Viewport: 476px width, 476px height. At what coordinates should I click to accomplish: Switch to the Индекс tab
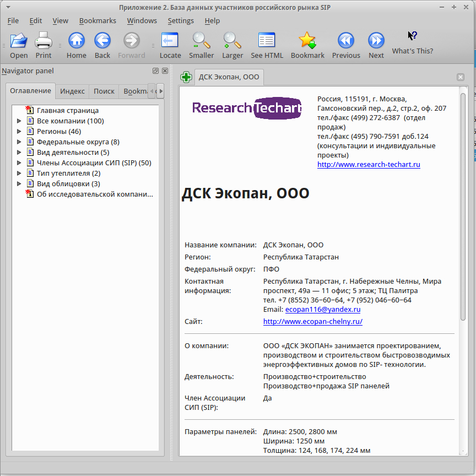tap(72, 91)
